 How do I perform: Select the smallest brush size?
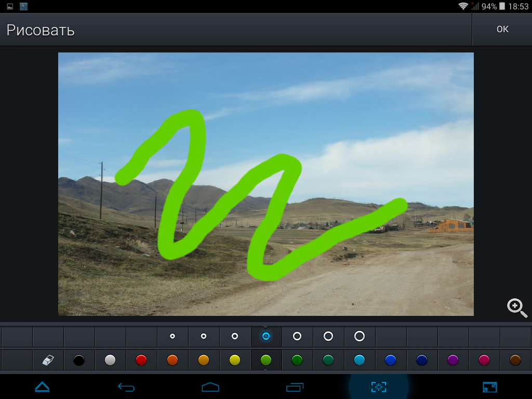pyautogui.click(x=172, y=336)
